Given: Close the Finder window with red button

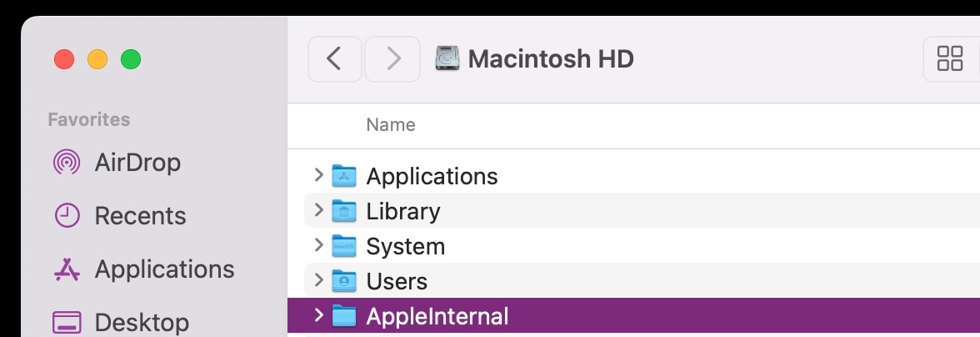Looking at the screenshot, I should (x=63, y=59).
